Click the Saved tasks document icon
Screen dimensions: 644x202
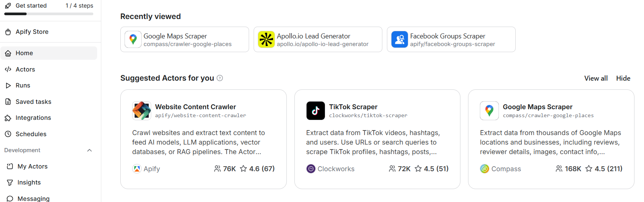click(x=8, y=102)
